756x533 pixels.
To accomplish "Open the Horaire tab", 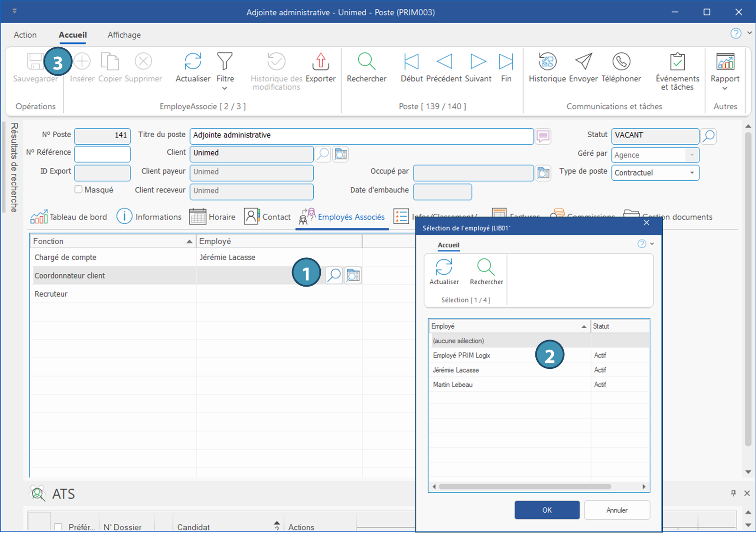I will tap(213, 217).
